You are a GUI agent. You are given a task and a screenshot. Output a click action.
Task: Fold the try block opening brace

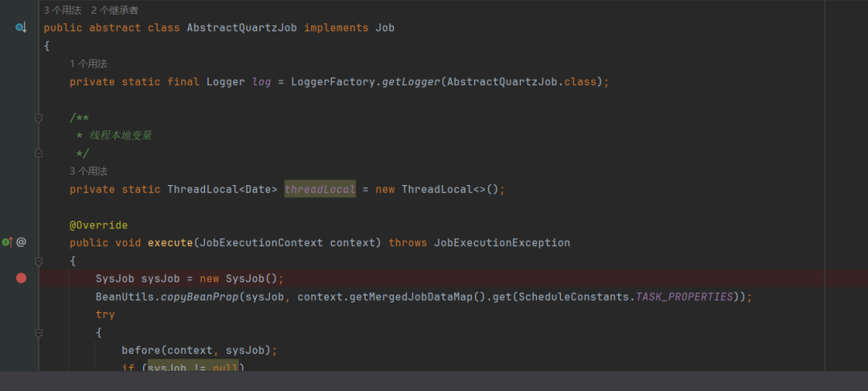[x=39, y=333]
